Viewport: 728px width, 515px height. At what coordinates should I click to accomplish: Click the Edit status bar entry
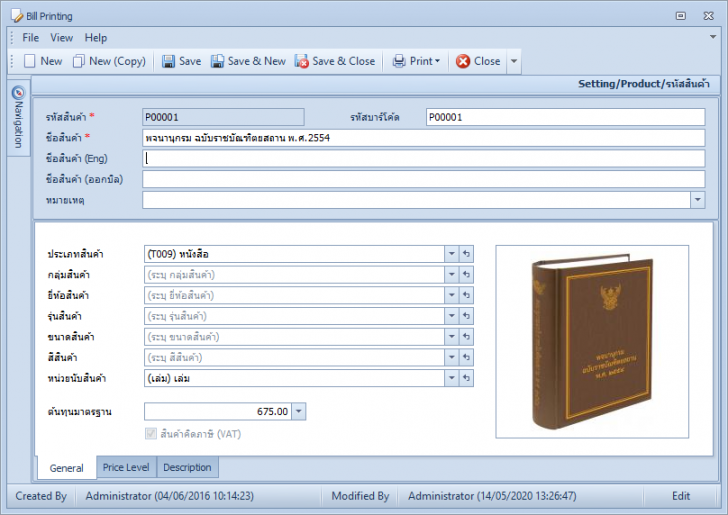coord(681,496)
